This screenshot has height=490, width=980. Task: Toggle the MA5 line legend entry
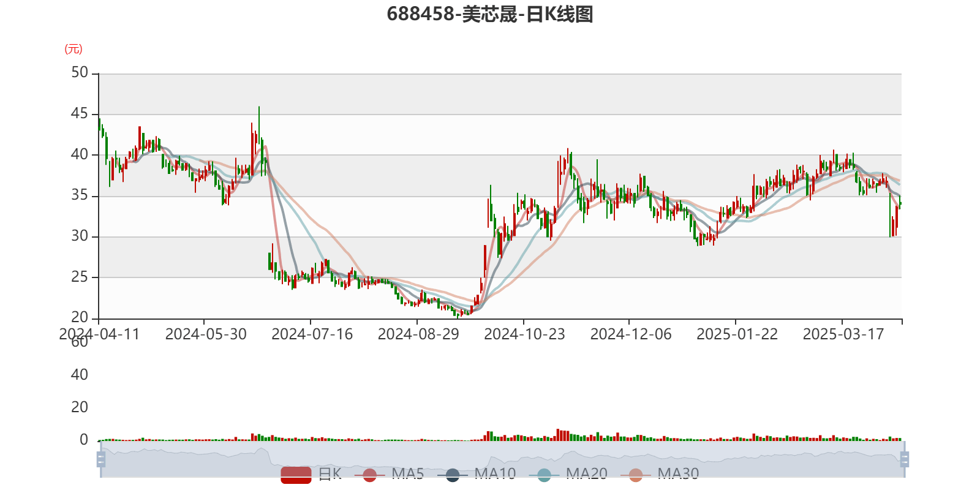tap(389, 474)
